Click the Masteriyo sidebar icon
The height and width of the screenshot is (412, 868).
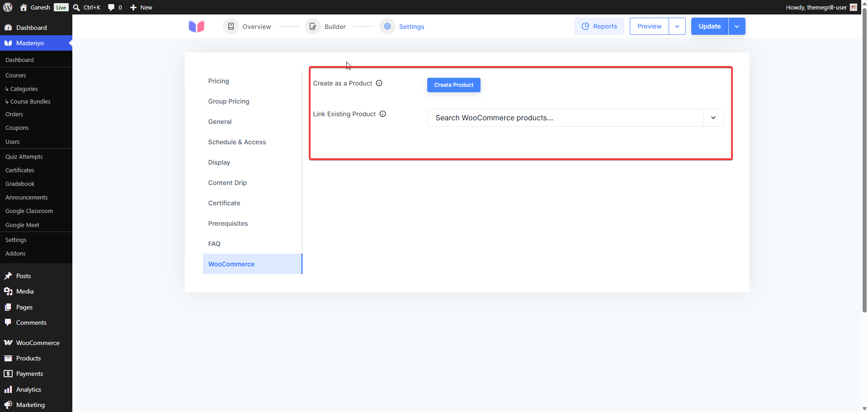[8, 43]
